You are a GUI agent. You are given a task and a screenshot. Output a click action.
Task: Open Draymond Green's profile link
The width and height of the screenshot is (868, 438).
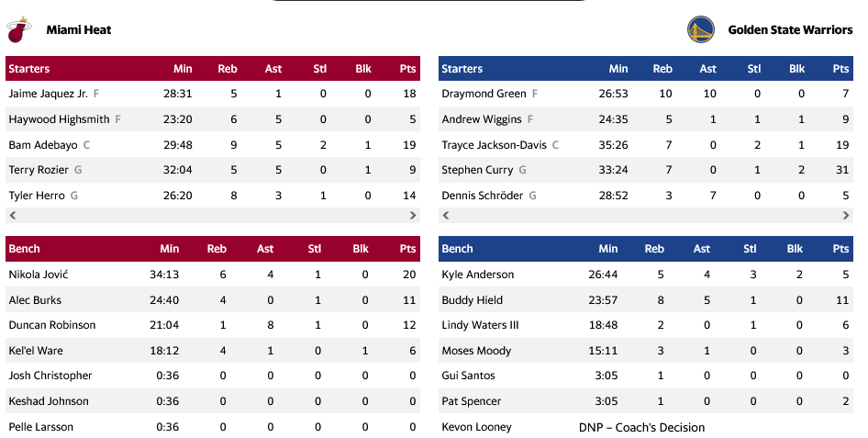484,94
